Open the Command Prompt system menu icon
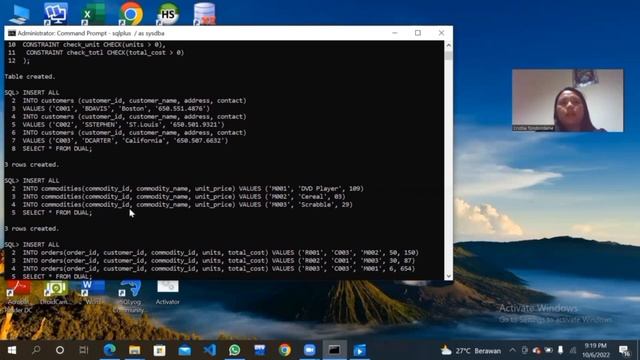640x360 pixels. pyautogui.click(x=11, y=33)
